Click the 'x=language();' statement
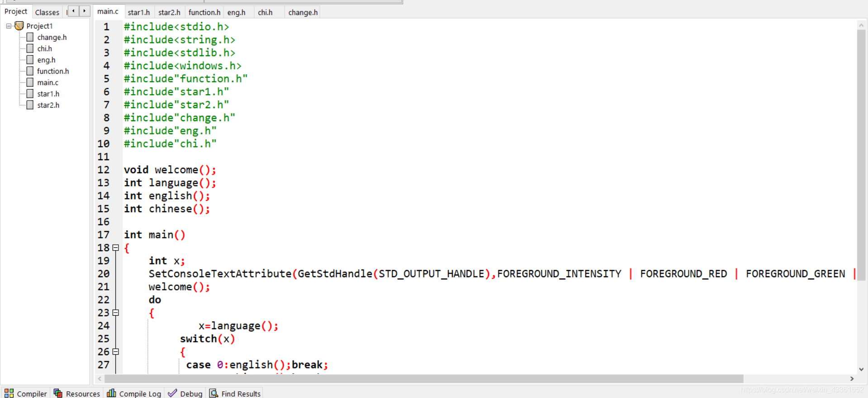868x398 pixels. [x=238, y=326]
